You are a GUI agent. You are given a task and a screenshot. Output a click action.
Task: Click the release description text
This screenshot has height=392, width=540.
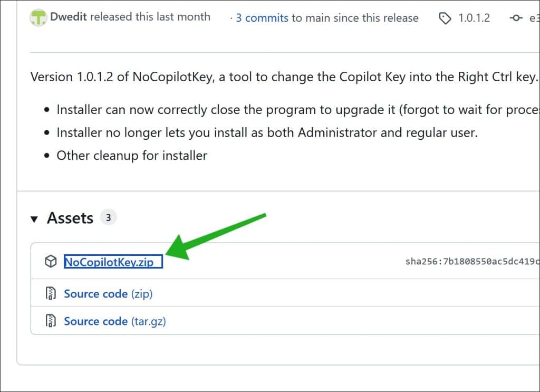211,77
